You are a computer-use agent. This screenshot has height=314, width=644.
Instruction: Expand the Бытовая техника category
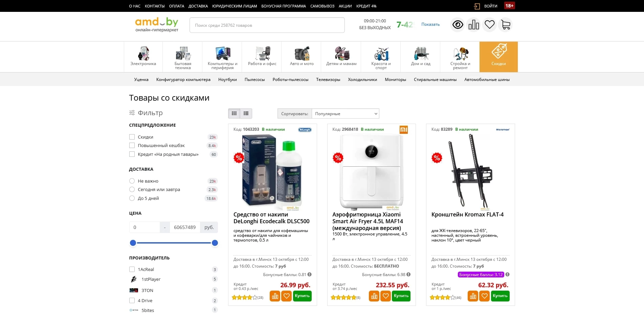pyautogui.click(x=183, y=57)
